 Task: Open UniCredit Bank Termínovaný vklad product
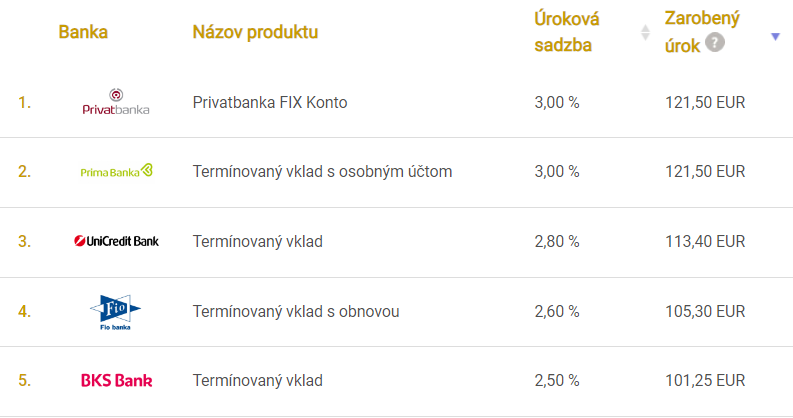tap(257, 241)
